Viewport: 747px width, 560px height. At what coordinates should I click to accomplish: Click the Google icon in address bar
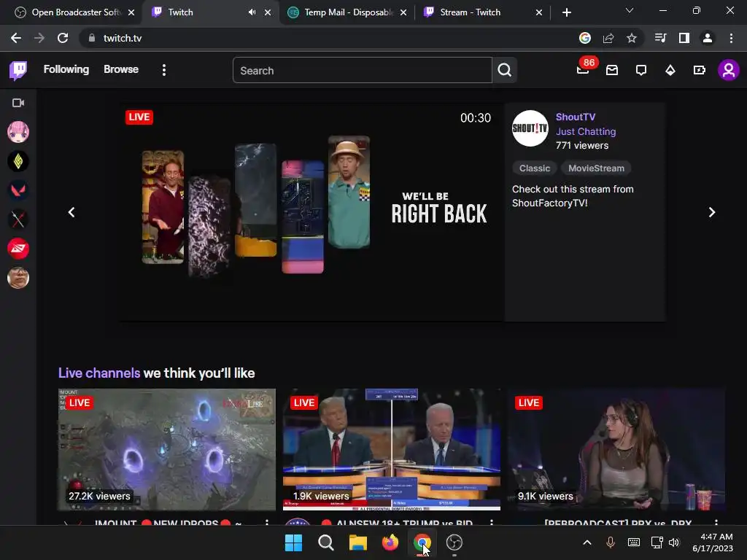(585, 38)
